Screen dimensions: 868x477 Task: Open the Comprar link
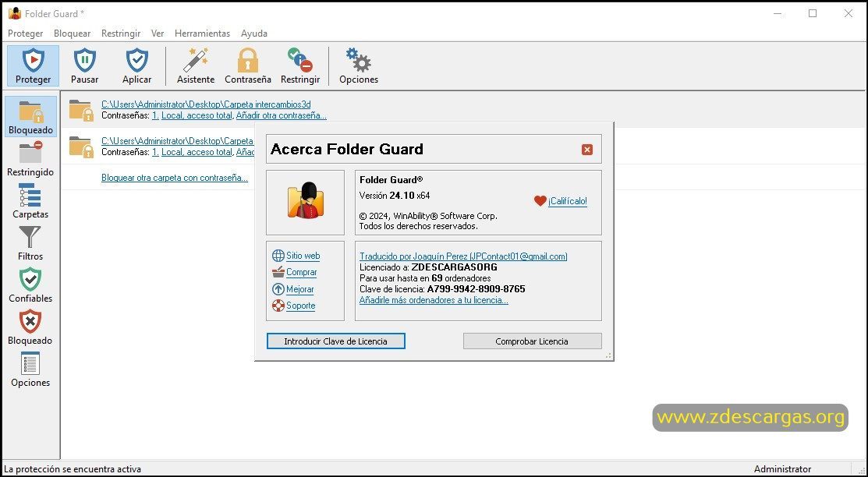[302, 272]
